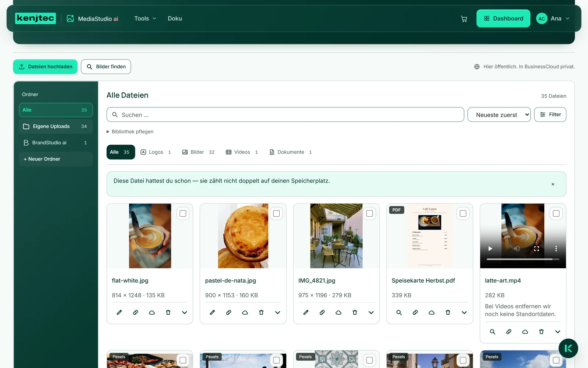Expand the Tools menu

click(145, 18)
